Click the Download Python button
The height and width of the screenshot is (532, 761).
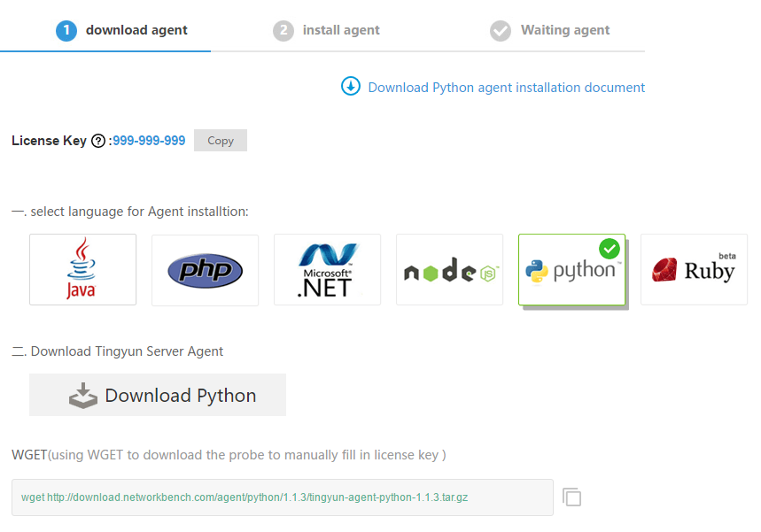point(158,395)
